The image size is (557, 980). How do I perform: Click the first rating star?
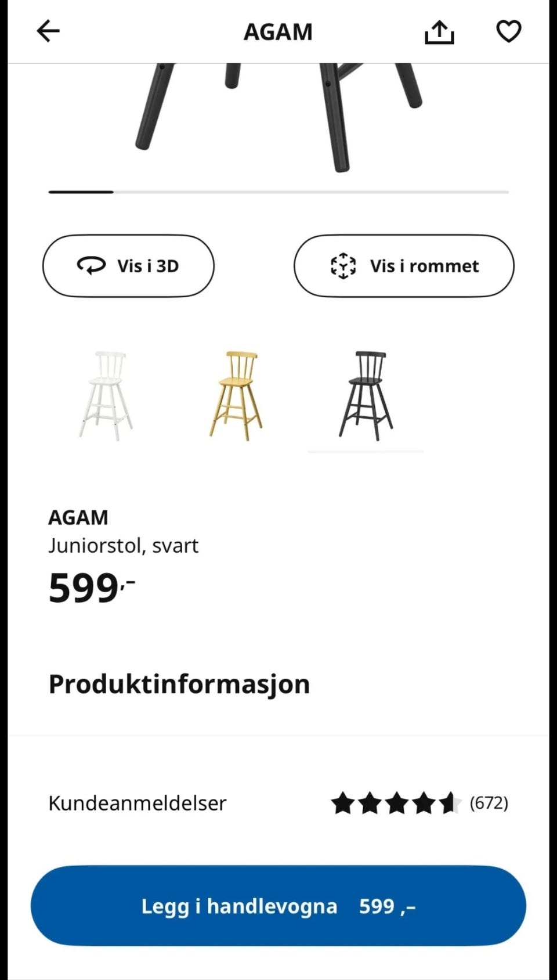pos(343,803)
